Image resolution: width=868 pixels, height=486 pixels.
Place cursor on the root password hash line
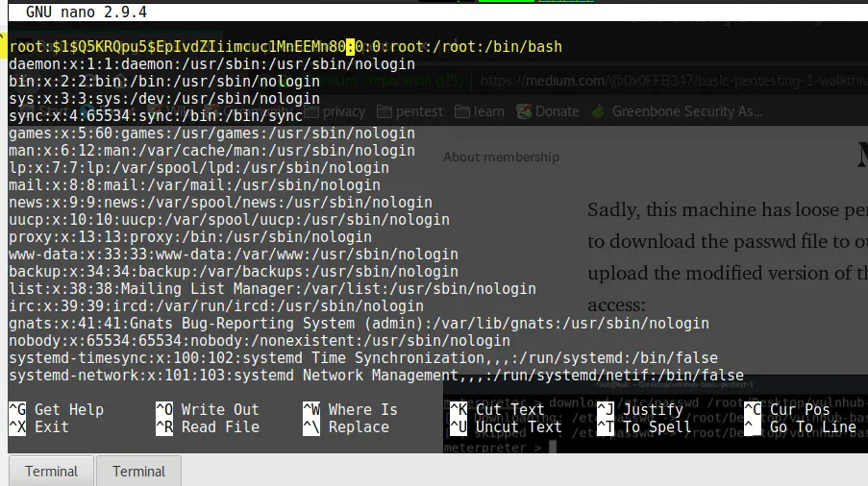tap(285, 46)
